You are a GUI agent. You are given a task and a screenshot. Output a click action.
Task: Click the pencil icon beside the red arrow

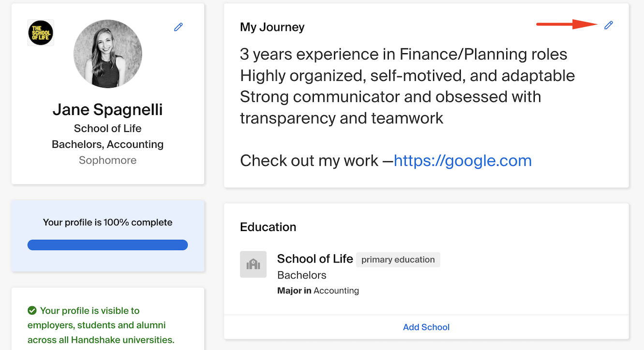[608, 25]
